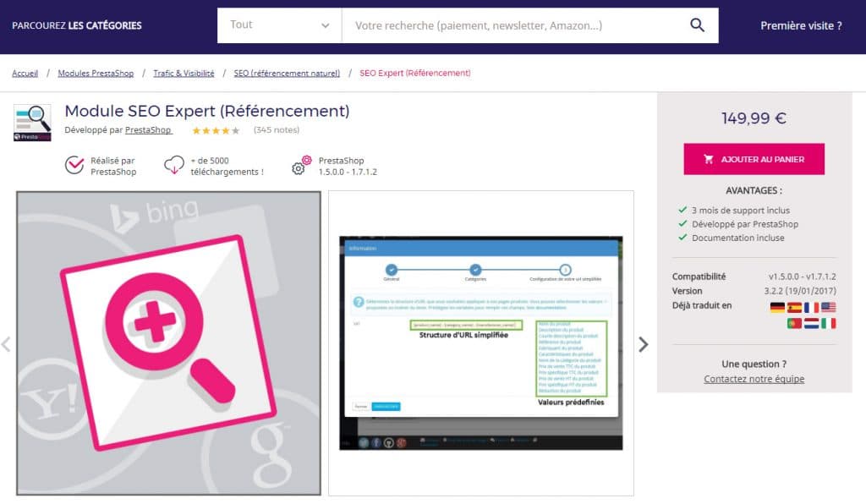The height and width of the screenshot is (504, 866).
Task: Click the star rating
Action: 216,131
